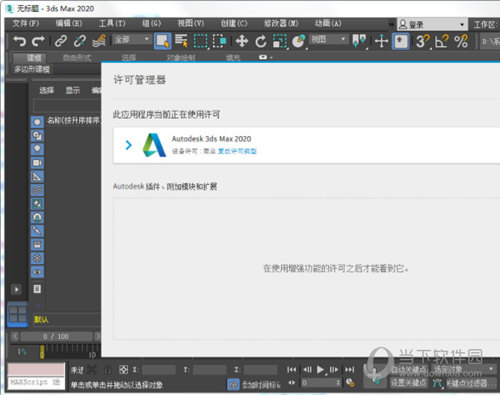
Task: Toggle lights display filter in scene explorer
Action: click(x=37, y=149)
